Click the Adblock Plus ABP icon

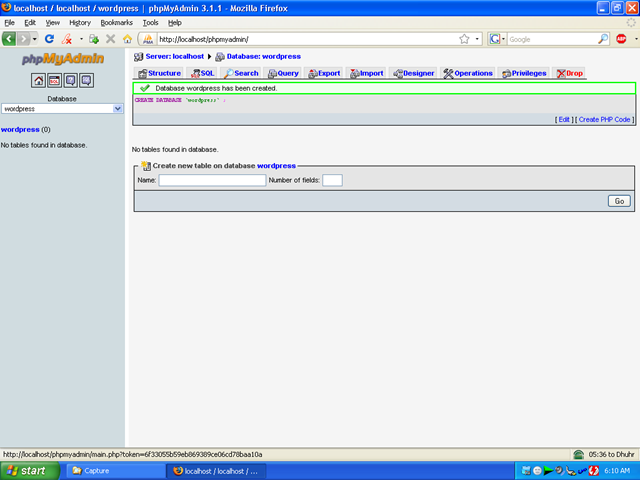621,39
